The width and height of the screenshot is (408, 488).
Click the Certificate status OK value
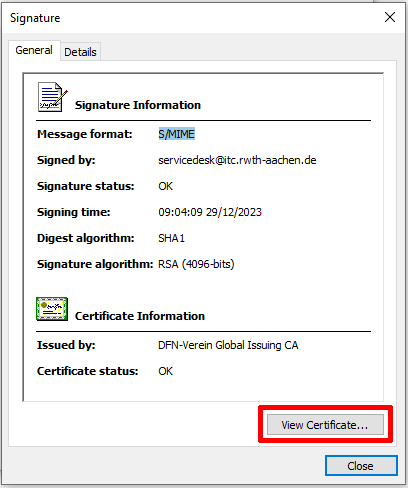point(166,371)
